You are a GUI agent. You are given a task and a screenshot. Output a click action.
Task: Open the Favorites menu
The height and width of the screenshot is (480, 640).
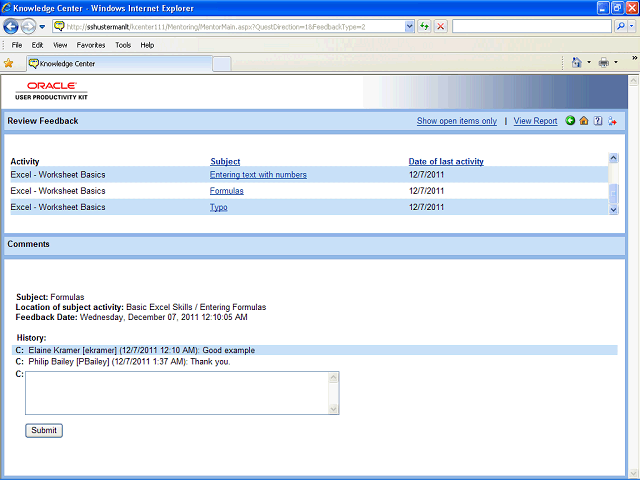coord(91,45)
